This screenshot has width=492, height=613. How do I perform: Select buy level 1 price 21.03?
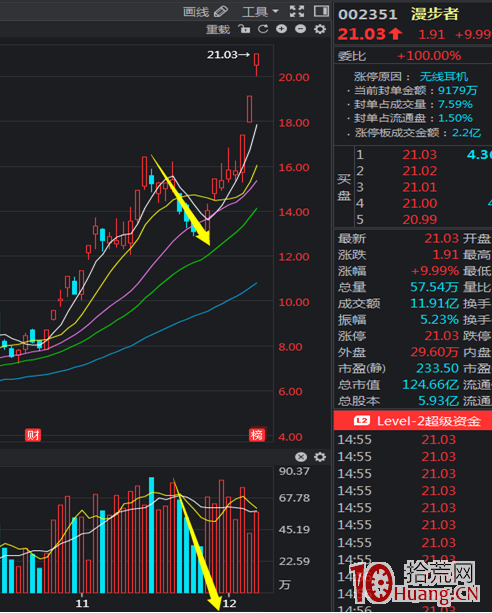click(x=420, y=155)
